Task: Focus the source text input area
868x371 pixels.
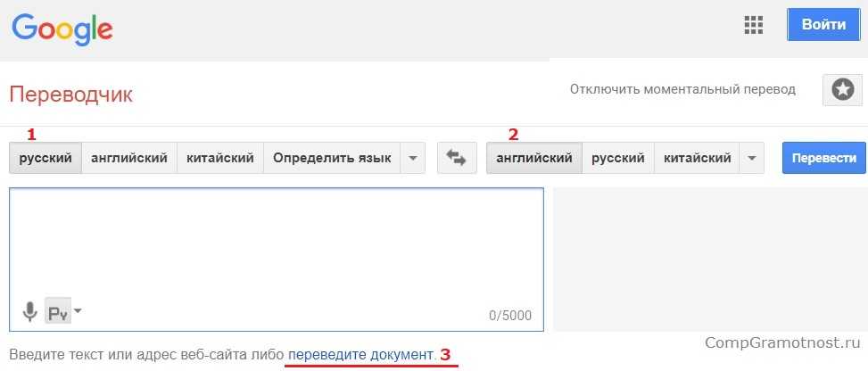Action: pyautogui.click(x=277, y=260)
